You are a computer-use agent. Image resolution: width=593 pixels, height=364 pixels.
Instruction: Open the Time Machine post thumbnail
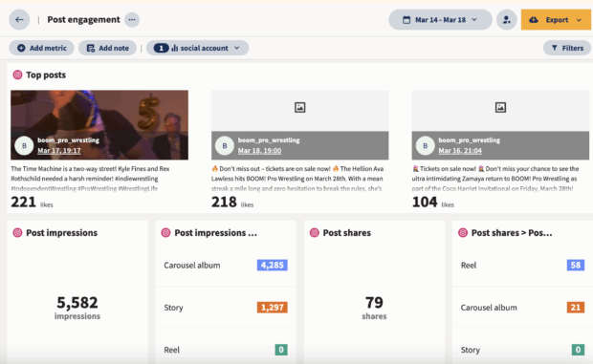(99, 124)
